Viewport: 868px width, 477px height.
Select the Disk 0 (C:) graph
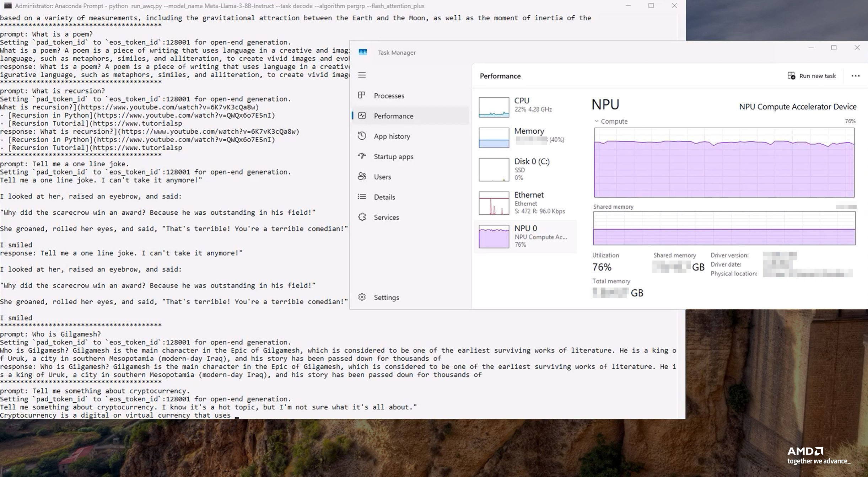coord(494,170)
